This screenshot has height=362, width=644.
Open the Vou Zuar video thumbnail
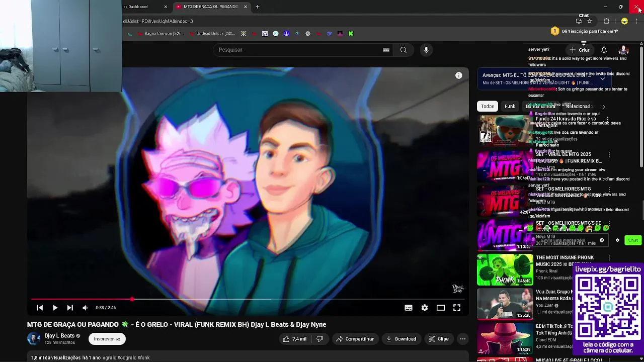coord(505,304)
